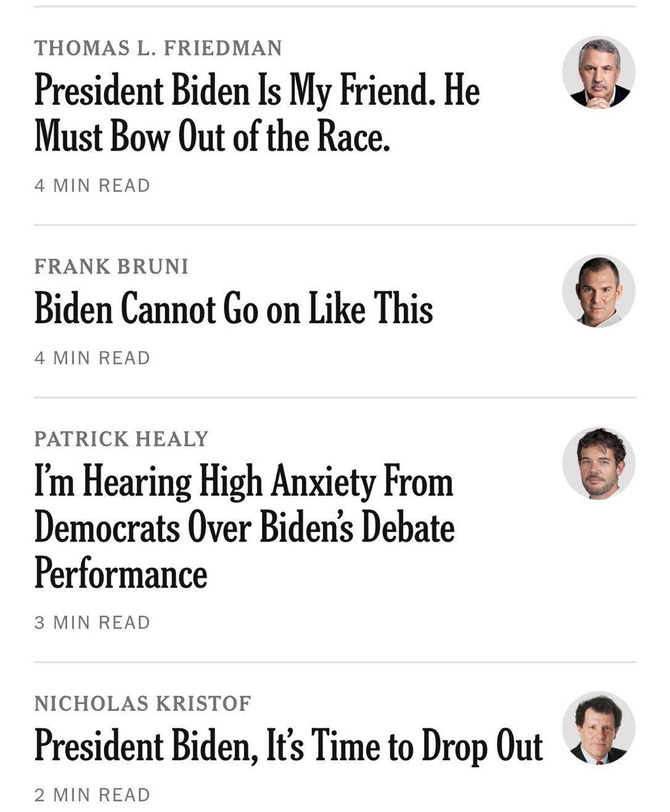The width and height of the screenshot is (670, 812).
Task: Click the '3 MIN READ' label
Action: tap(92, 623)
